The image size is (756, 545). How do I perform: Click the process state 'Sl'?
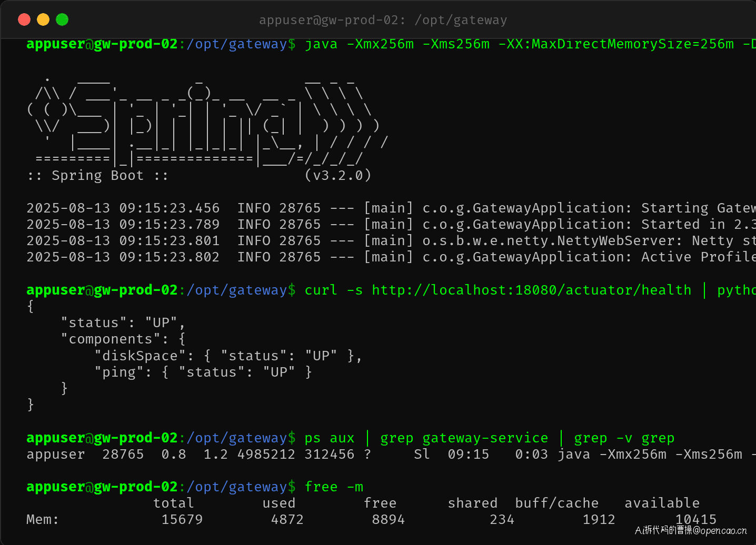[422, 454]
